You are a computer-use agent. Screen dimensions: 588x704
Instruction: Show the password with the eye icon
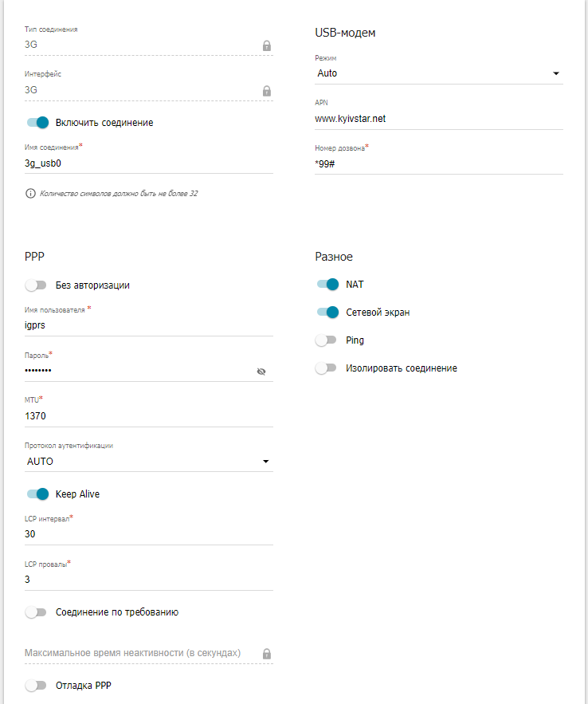(x=261, y=372)
